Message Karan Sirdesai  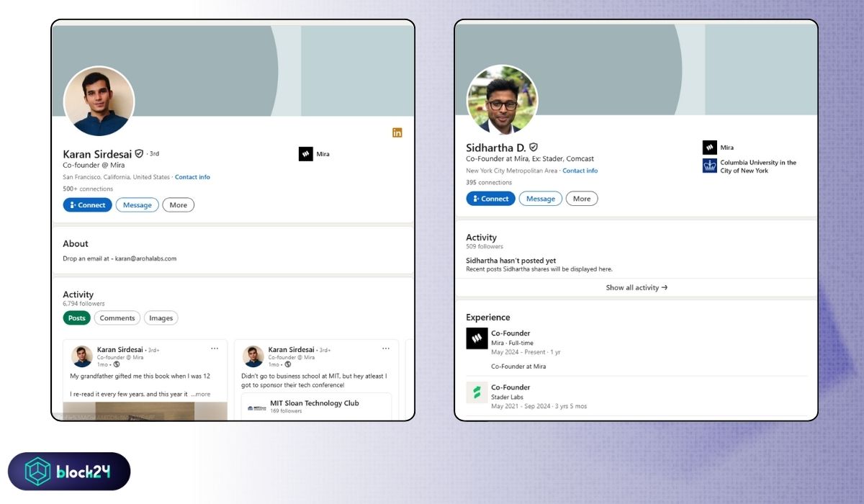137,205
